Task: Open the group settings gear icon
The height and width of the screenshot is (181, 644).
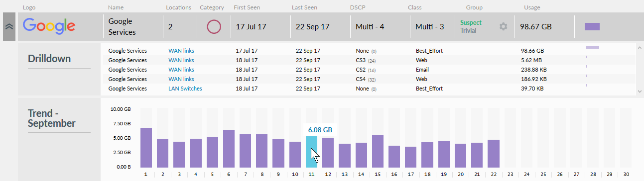Action: point(504,26)
